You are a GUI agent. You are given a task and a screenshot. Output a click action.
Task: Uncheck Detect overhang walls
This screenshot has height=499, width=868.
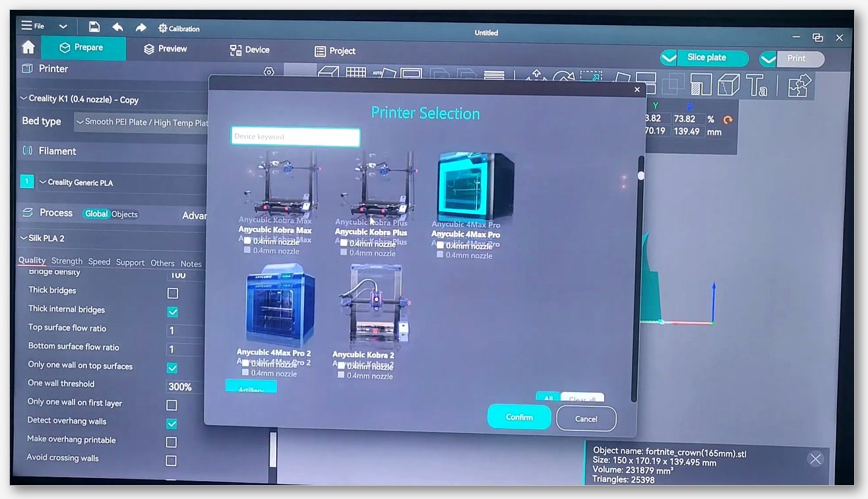(x=171, y=424)
